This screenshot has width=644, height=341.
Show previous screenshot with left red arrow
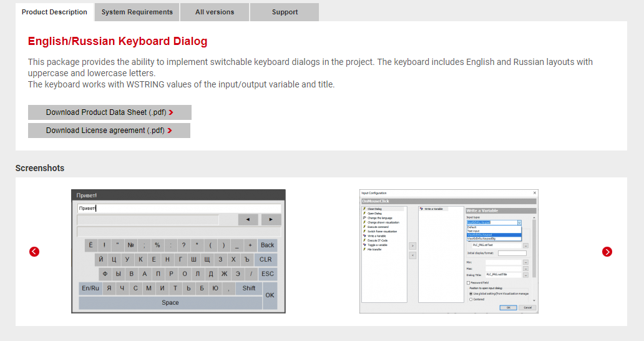tap(34, 252)
